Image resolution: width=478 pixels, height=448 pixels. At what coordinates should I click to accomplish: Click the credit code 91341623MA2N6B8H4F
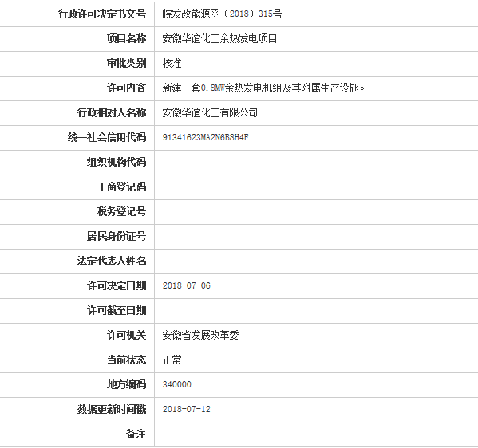tap(205, 137)
